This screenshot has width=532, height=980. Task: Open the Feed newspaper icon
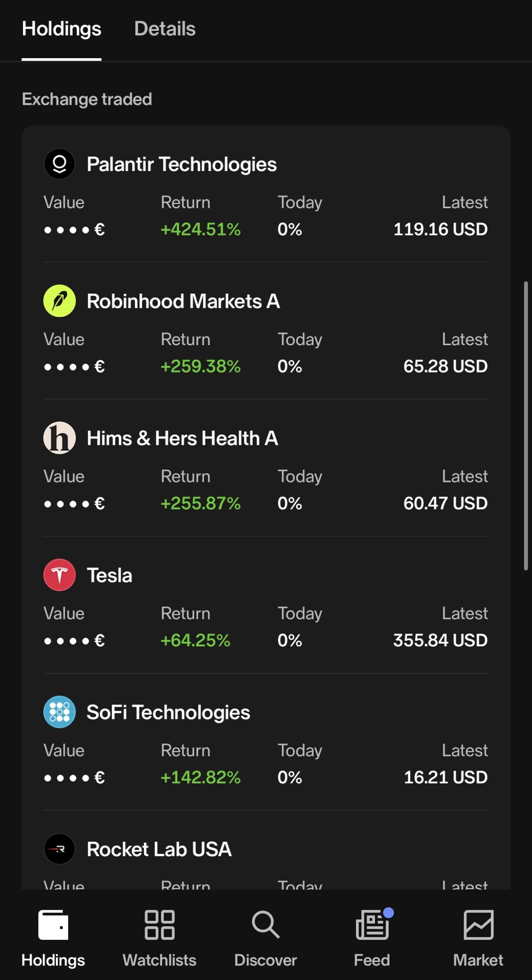[372, 925]
